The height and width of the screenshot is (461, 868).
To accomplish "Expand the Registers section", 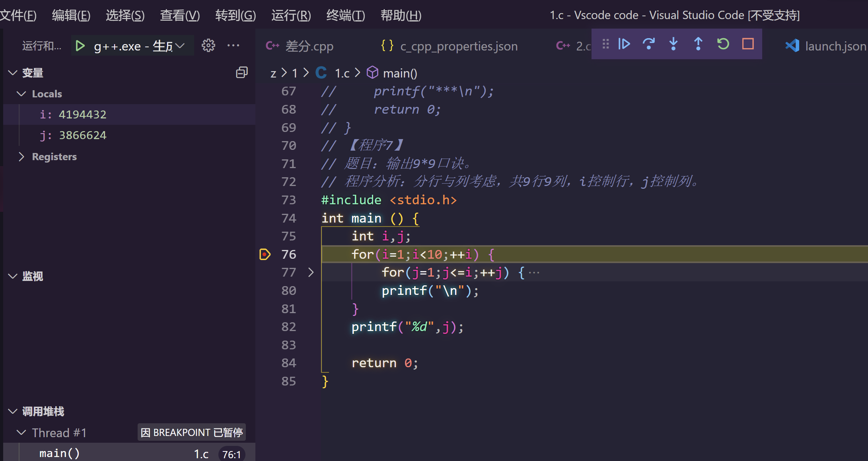I will click(x=22, y=157).
